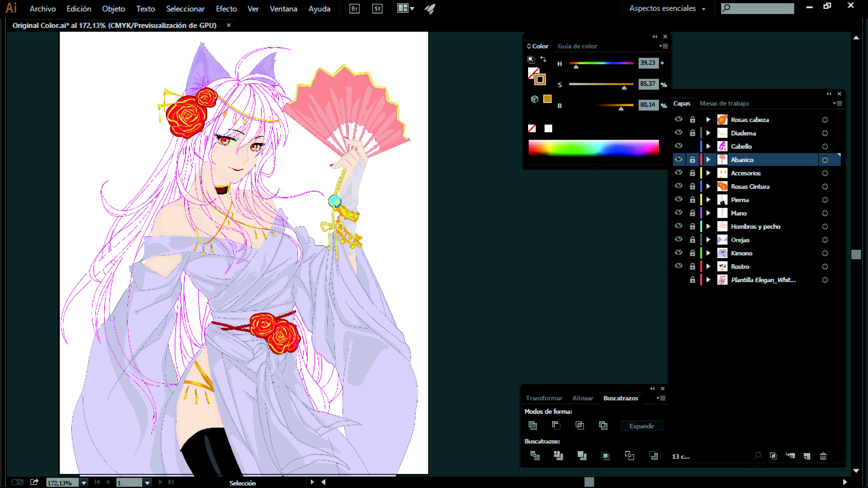Open the zoom level dropdown
The height and width of the screenshot is (488, 868).
pos(84,483)
